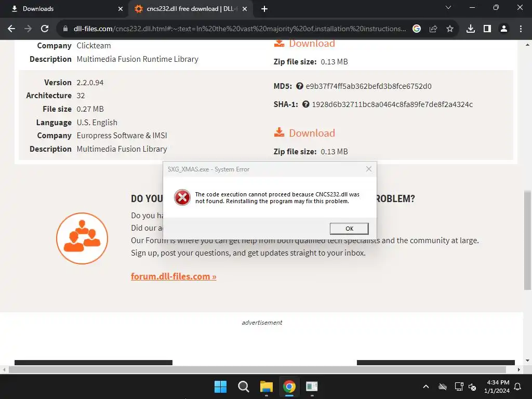Click the scroll left arrow
The height and width of the screenshot is (399, 532).
coord(4,370)
